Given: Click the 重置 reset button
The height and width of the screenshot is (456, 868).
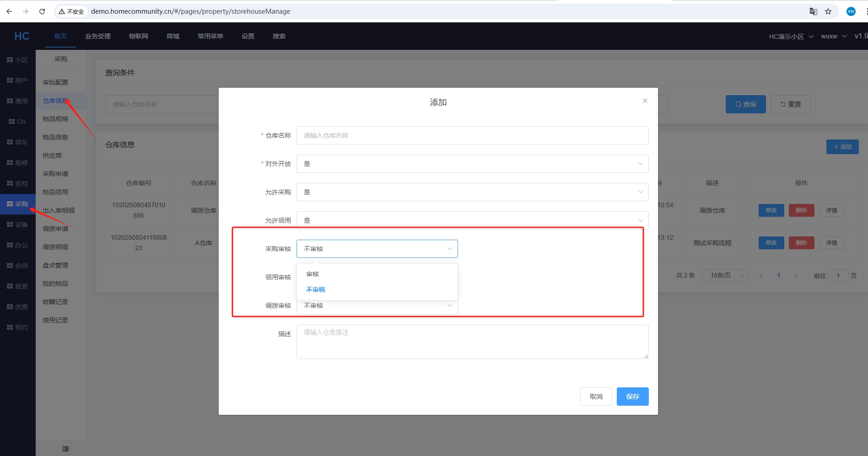Looking at the screenshot, I should [790, 104].
